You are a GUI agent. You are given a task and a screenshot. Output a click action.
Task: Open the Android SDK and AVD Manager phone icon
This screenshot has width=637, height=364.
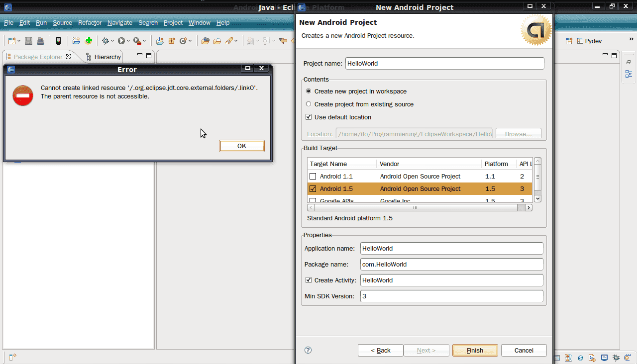click(x=58, y=41)
